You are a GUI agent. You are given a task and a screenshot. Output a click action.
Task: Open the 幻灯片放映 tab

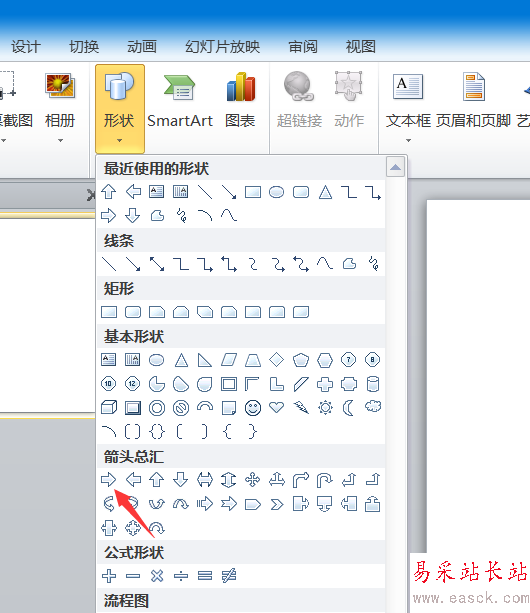tap(222, 47)
